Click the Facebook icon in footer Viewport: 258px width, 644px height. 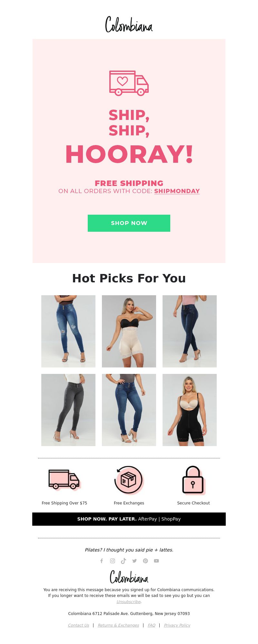[x=102, y=561]
